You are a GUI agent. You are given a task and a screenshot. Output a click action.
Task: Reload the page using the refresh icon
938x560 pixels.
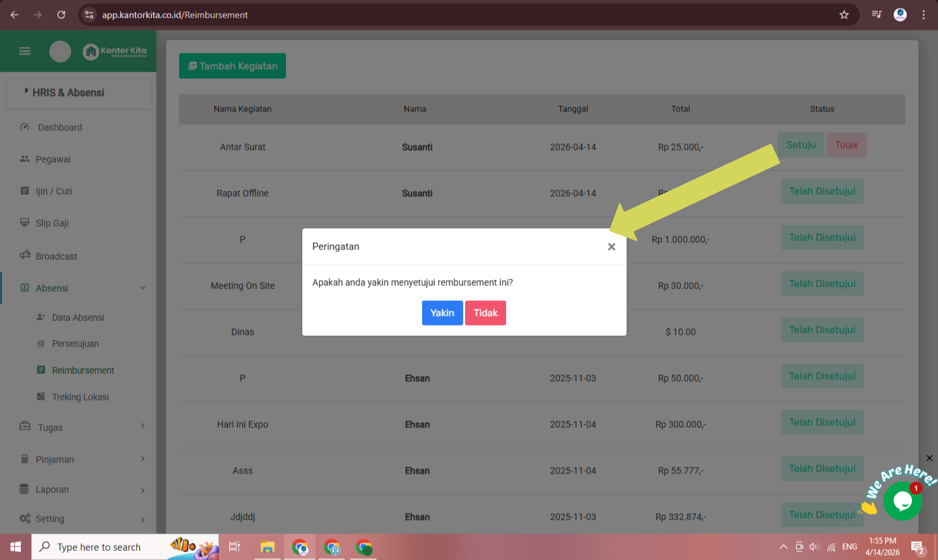pyautogui.click(x=61, y=14)
